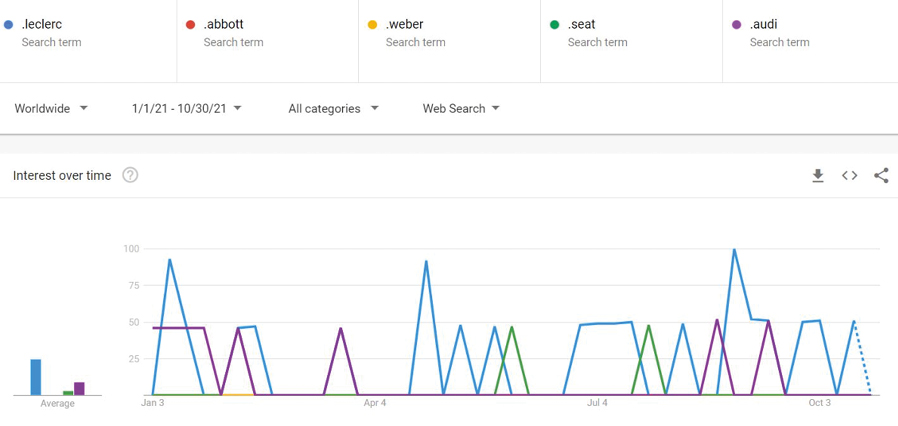Viewport: 898px width, 426px height.
Task: Edit the .weber search term
Action: [404, 25]
